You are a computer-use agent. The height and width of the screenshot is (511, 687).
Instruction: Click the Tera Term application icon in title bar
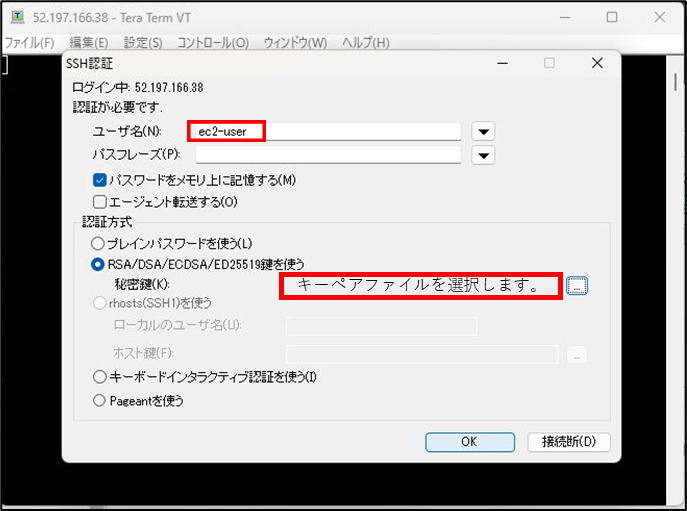[x=18, y=17]
